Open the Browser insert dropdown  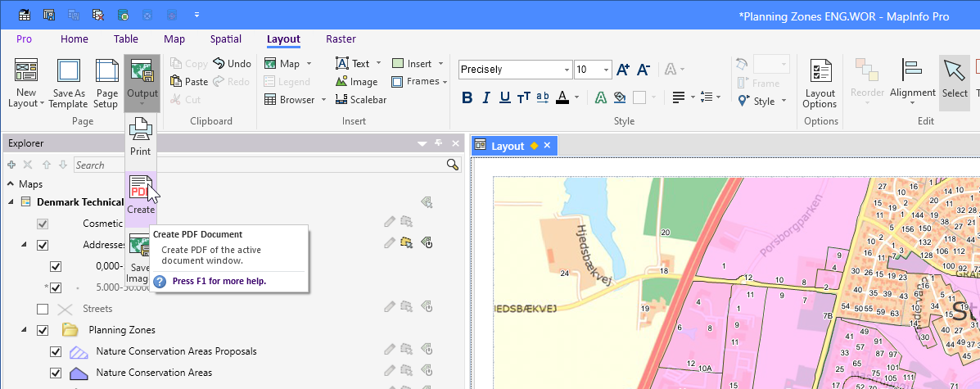323,99
